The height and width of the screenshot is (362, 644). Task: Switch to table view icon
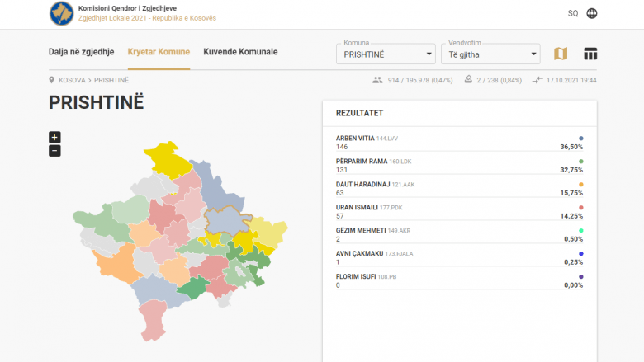tap(590, 54)
